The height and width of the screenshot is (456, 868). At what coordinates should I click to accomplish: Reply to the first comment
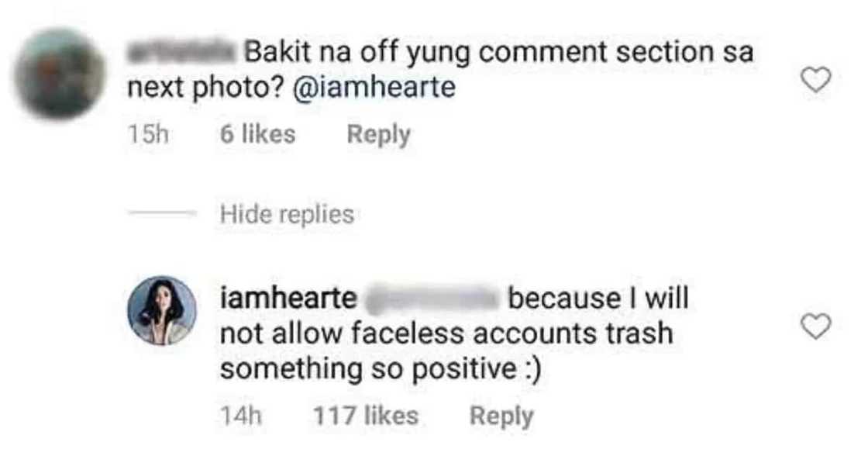[x=378, y=135]
